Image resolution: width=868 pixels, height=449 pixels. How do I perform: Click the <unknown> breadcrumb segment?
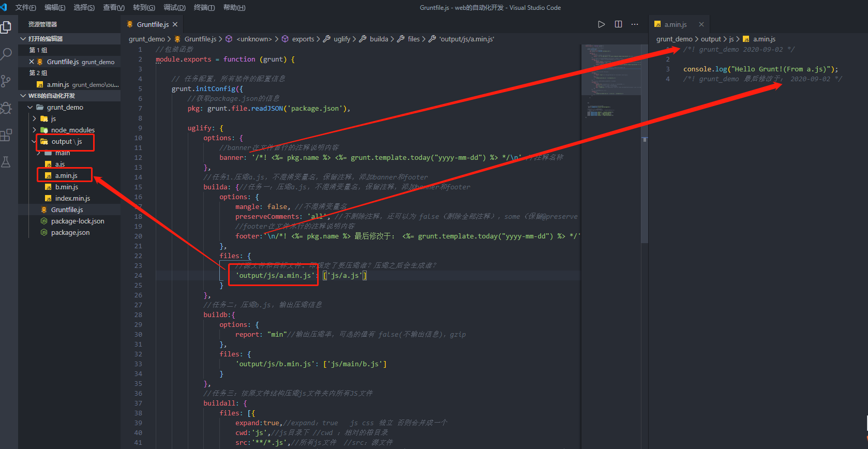pos(254,39)
